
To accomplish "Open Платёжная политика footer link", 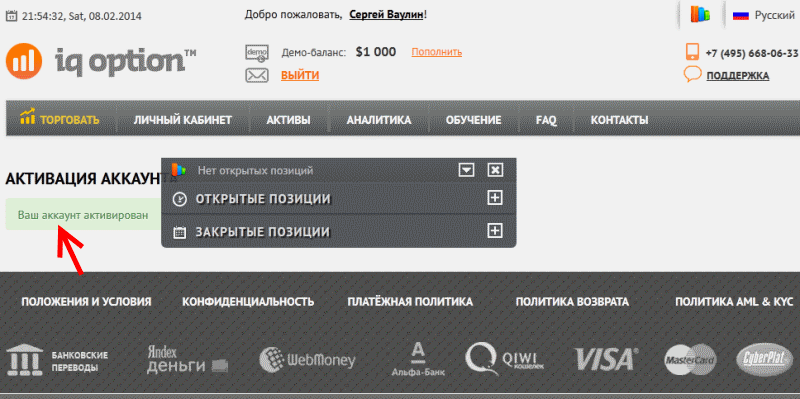I will click(x=410, y=302).
